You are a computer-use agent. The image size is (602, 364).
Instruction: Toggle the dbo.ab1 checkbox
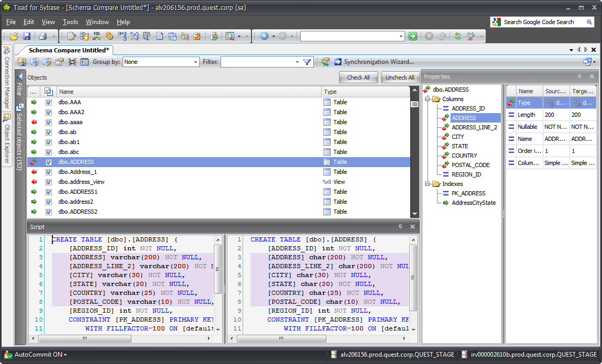(48, 142)
